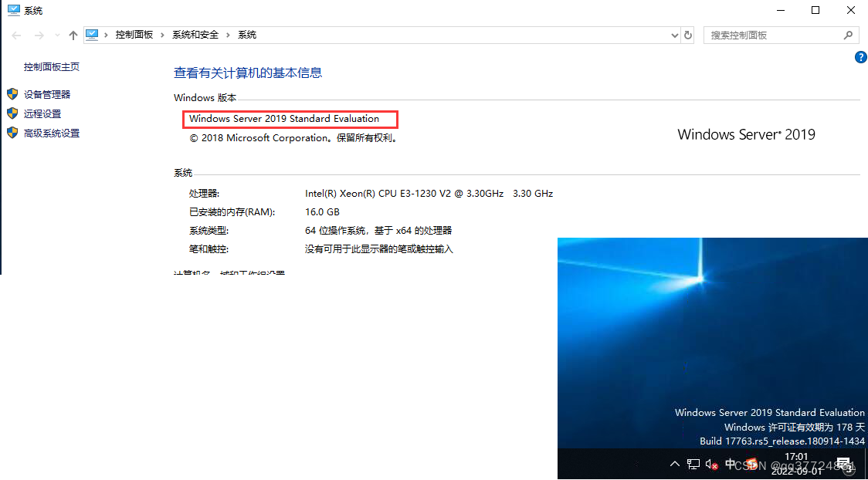Click the 已安装的内存(RAM): label

click(x=232, y=211)
